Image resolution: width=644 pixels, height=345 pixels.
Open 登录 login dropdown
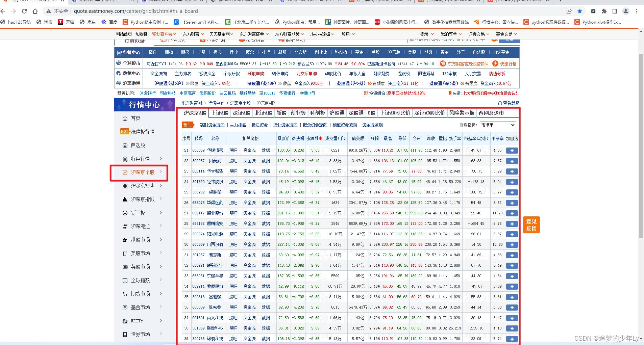point(427,34)
